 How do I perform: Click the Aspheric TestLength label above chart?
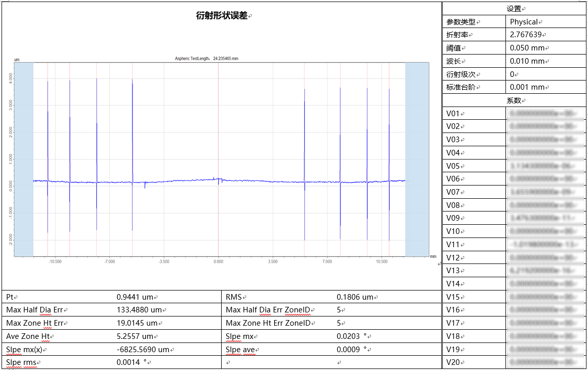pyautogui.click(x=206, y=59)
